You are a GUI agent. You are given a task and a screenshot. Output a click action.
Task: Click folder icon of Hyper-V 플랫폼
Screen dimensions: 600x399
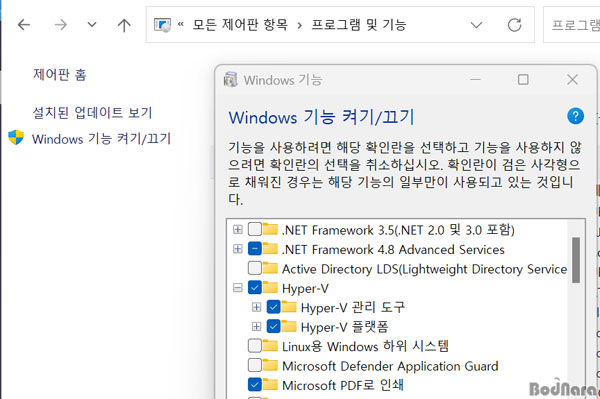(289, 326)
